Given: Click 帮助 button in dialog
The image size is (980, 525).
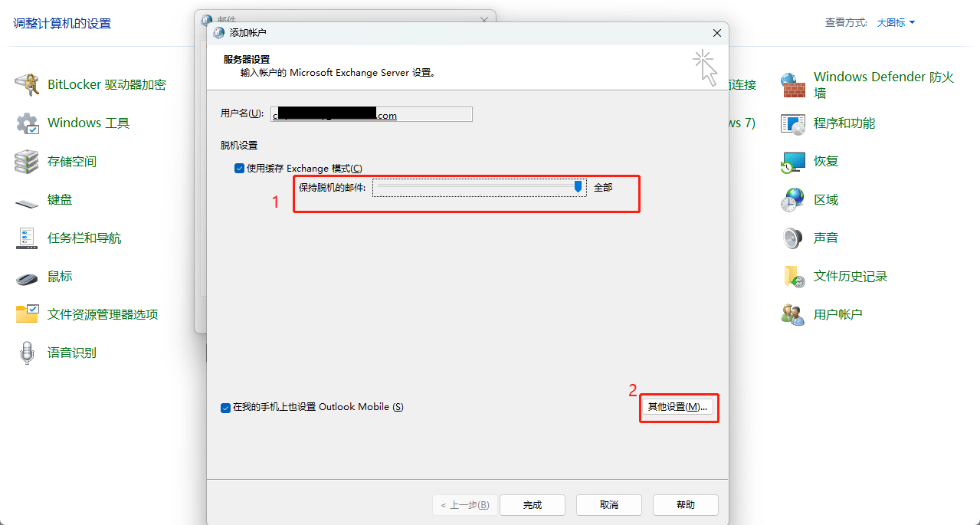Looking at the screenshot, I should (x=686, y=505).
